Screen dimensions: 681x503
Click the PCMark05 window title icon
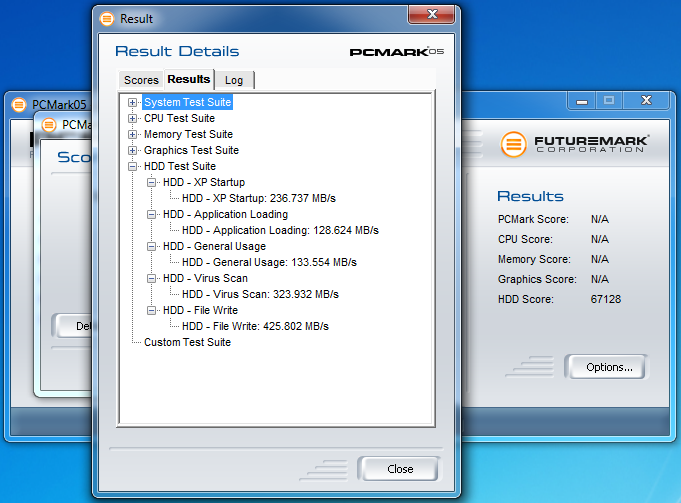pyautogui.click(x=19, y=105)
